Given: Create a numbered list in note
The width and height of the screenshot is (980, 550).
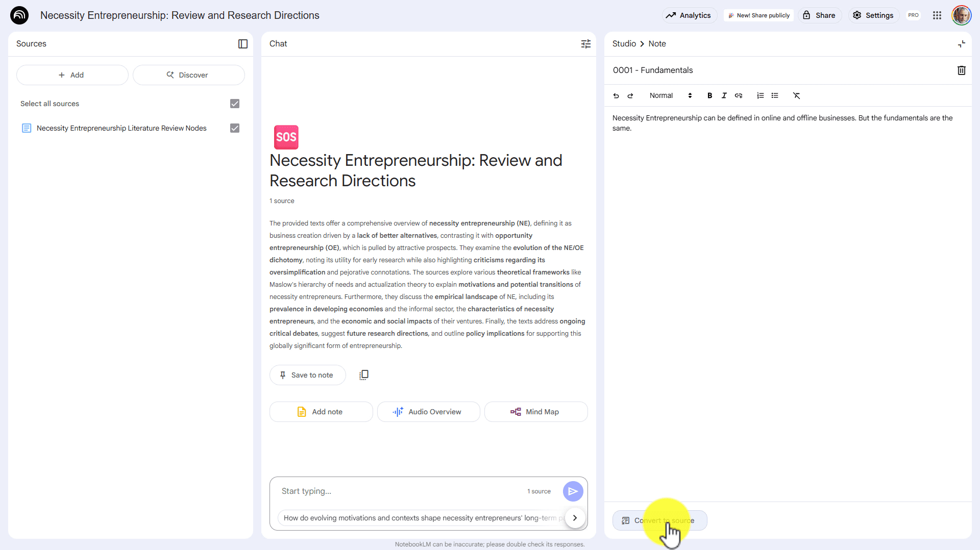Looking at the screenshot, I should [760, 95].
